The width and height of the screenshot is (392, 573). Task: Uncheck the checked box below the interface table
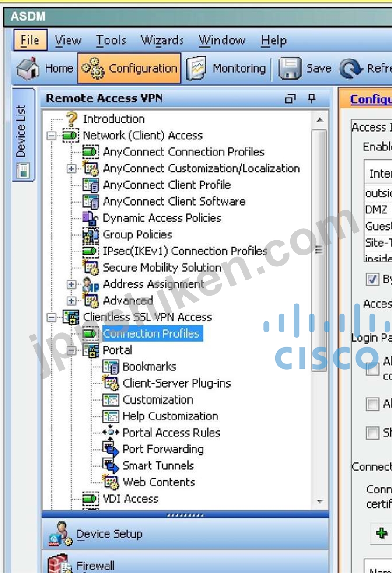coord(372,280)
